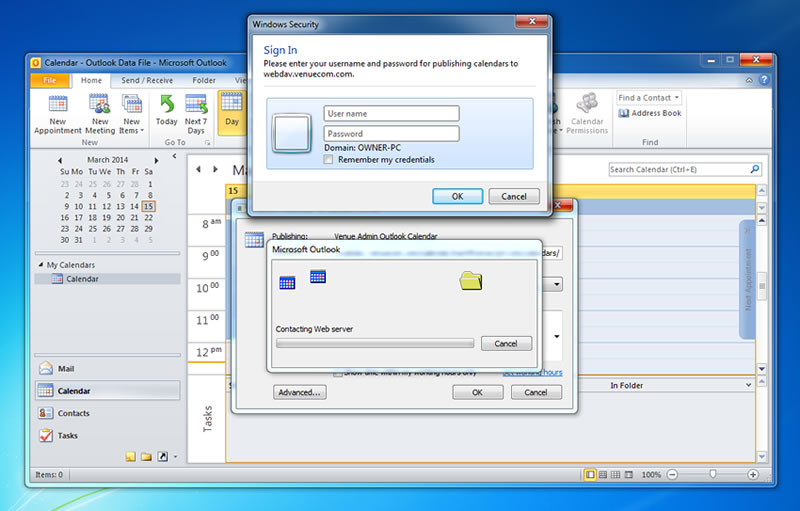
Task: Click the User name field
Action: [391, 113]
